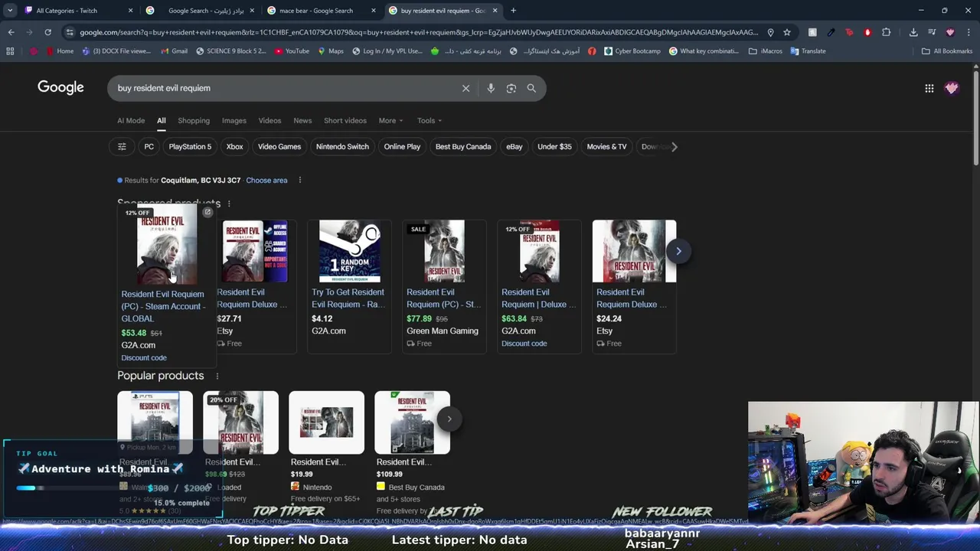Open more options next to Choose area
This screenshot has width=980, height=551.
pos(300,180)
